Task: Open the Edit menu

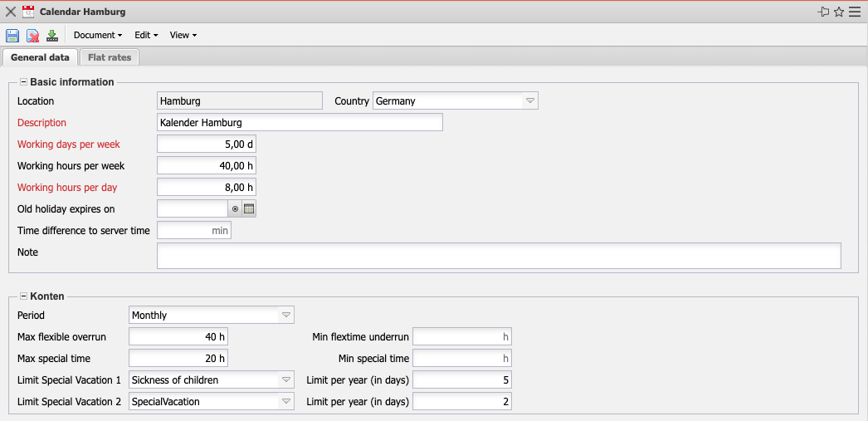Action: 146,35
